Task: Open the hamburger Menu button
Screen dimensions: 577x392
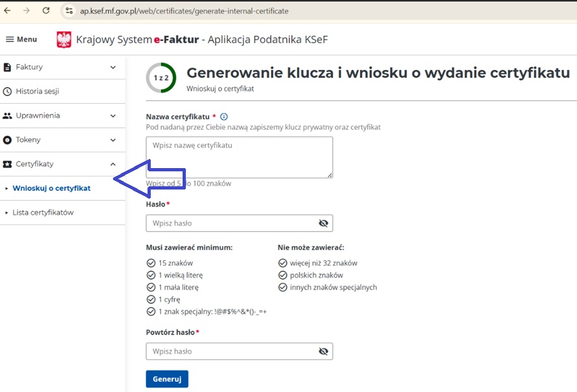Action: pyautogui.click(x=21, y=40)
